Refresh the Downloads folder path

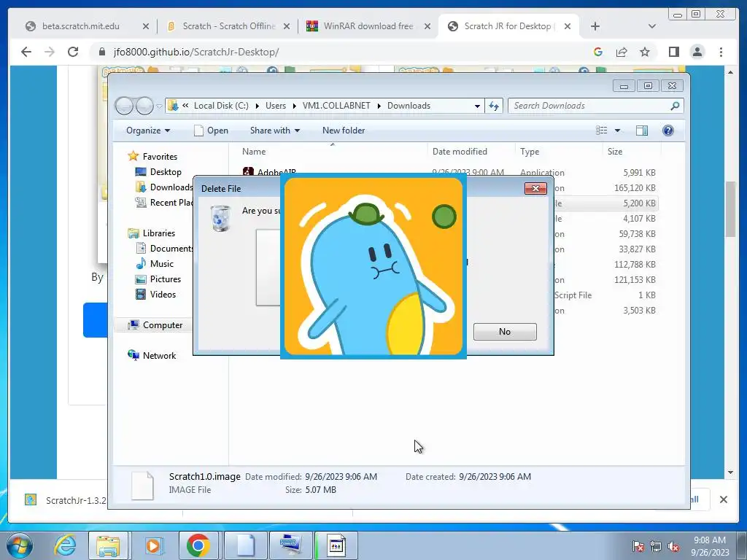(x=494, y=106)
